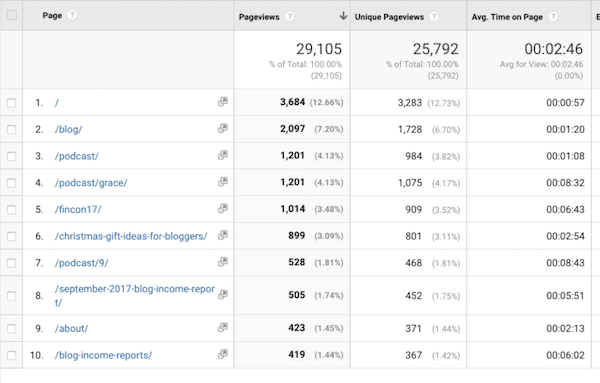Select time on page 00:06:43
Viewport: 600px width, 383px height.
pos(565,210)
